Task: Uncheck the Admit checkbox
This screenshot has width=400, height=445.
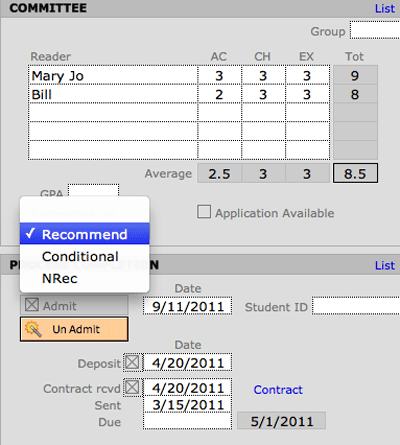Action: click(32, 305)
